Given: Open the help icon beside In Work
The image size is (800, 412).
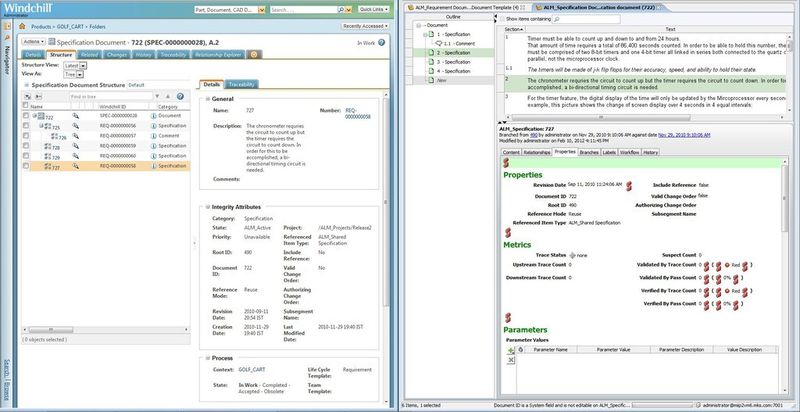Looking at the screenshot, I should (x=381, y=43).
